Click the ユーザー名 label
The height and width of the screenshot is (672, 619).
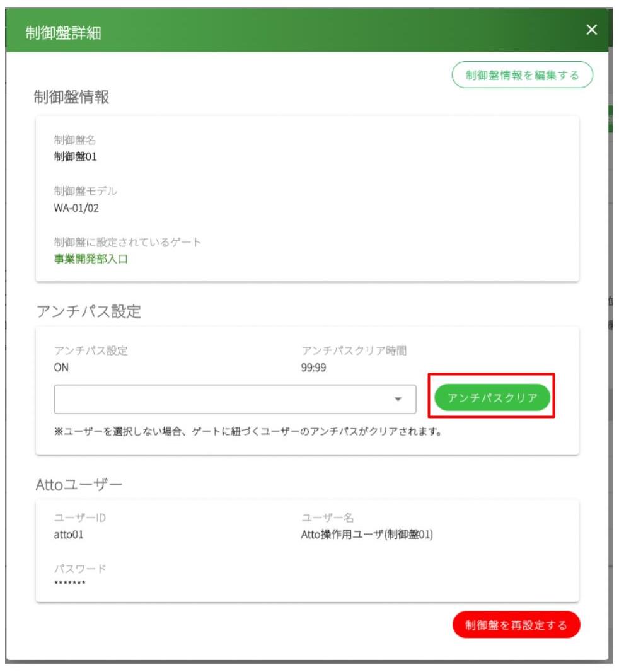pyautogui.click(x=328, y=518)
